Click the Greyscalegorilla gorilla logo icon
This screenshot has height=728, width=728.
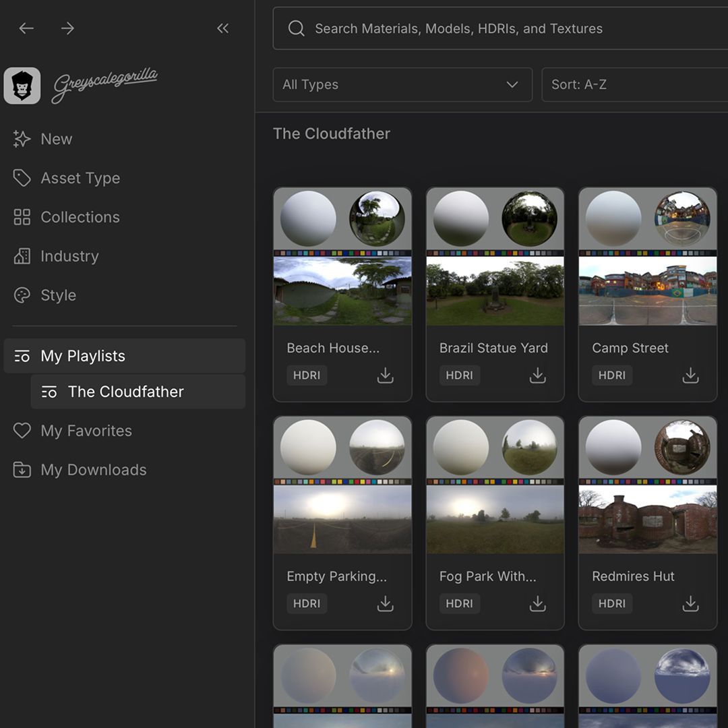click(x=22, y=86)
